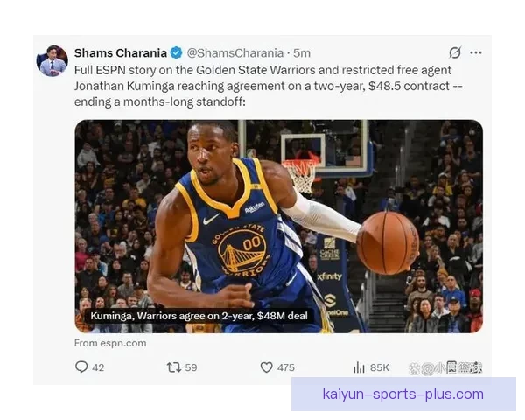This screenshot has width=525, height=420.
Task: Open the Kuminga ESPN article image
Action: pos(278,227)
